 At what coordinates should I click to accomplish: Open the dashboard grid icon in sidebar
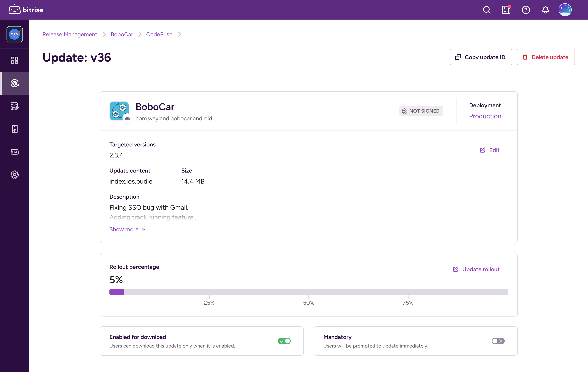tap(15, 60)
